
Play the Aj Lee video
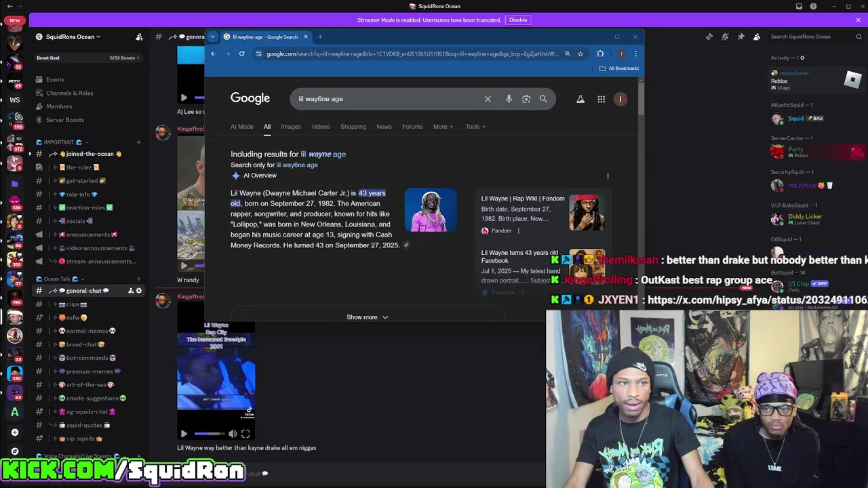coord(184,98)
